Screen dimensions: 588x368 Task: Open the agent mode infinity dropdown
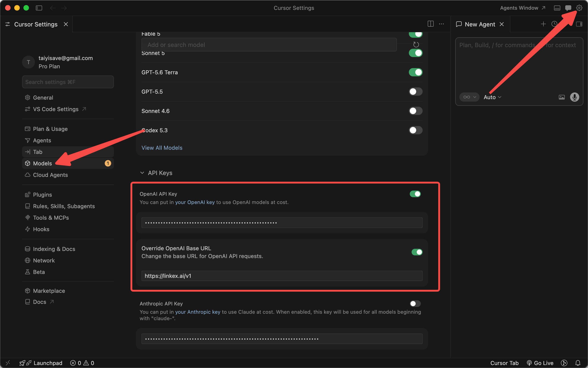469,97
